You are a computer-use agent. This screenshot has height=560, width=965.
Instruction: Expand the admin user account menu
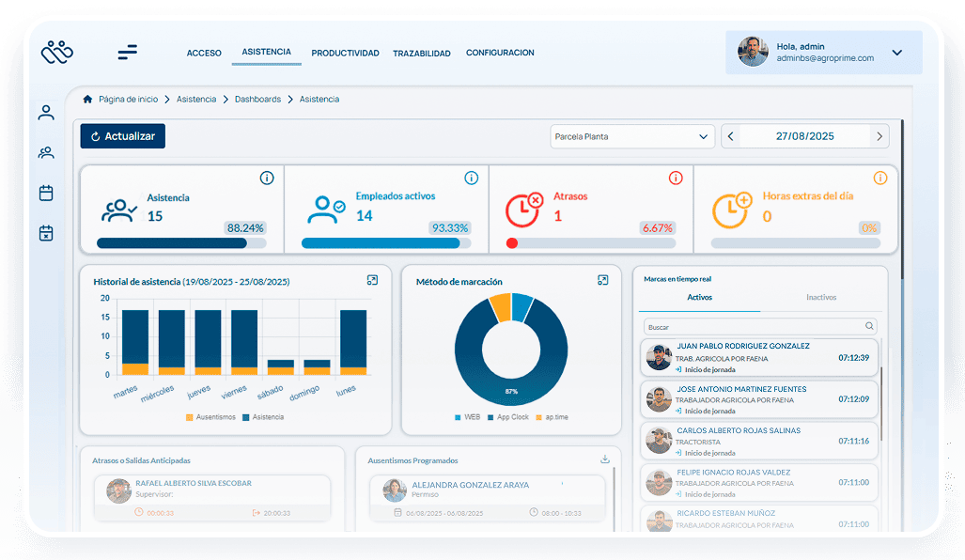pyautogui.click(x=896, y=53)
